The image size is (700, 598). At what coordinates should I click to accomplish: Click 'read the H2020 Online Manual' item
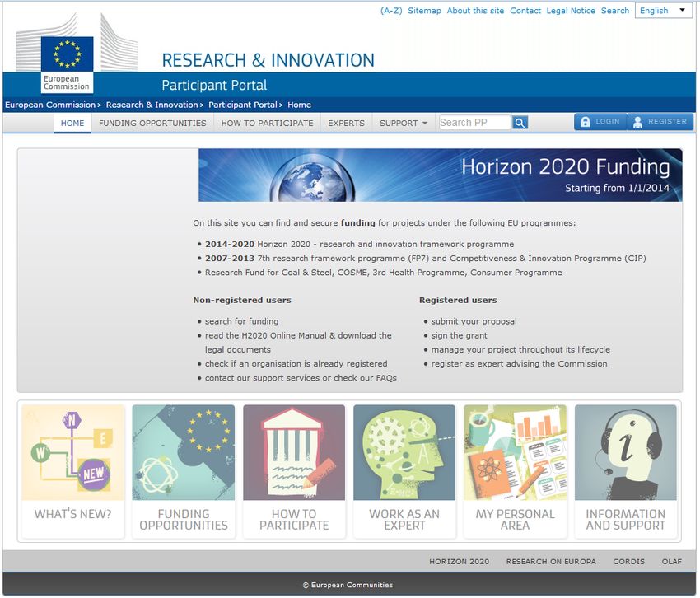[x=298, y=342]
